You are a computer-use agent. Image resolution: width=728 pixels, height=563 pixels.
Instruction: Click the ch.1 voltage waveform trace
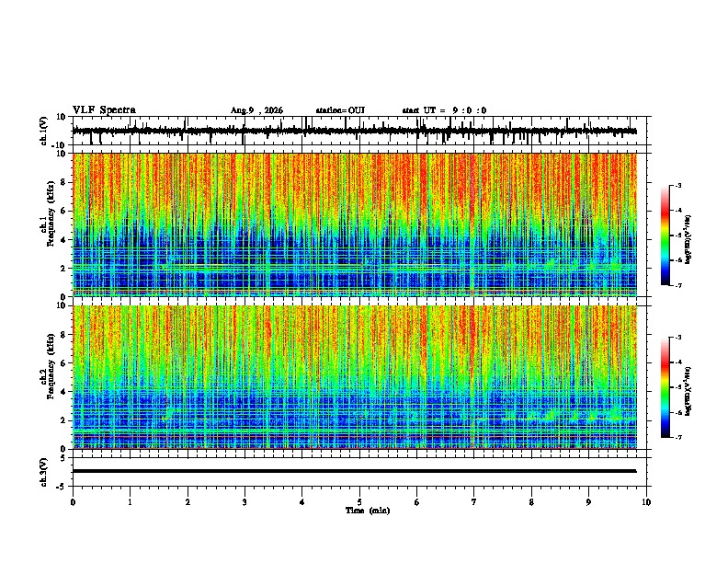pyautogui.click(x=355, y=131)
